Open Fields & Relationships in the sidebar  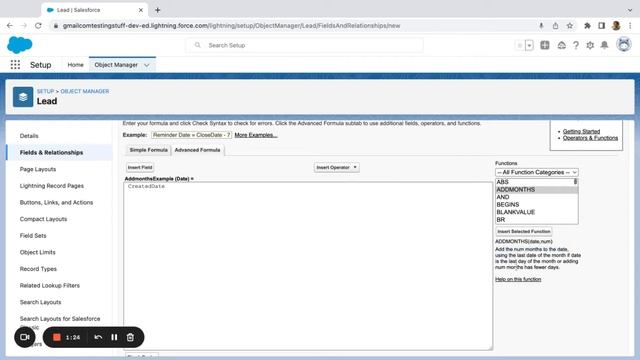tap(51, 152)
